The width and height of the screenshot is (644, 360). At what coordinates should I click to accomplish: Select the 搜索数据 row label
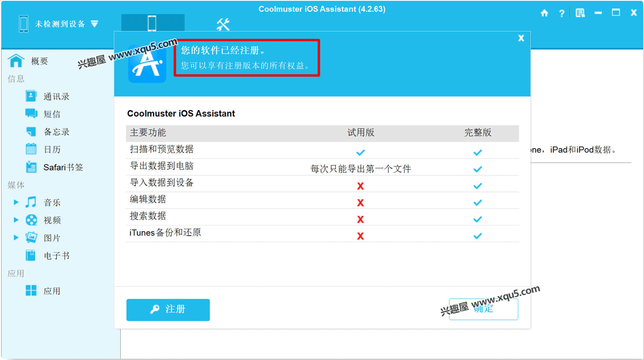coord(148,216)
